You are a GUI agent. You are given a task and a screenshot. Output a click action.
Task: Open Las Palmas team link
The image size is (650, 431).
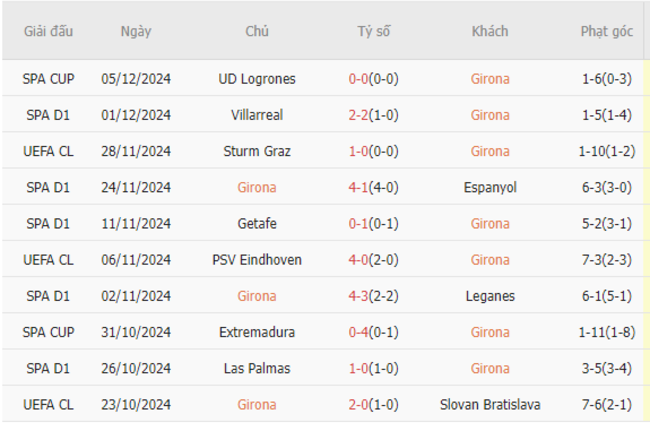tap(257, 368)
